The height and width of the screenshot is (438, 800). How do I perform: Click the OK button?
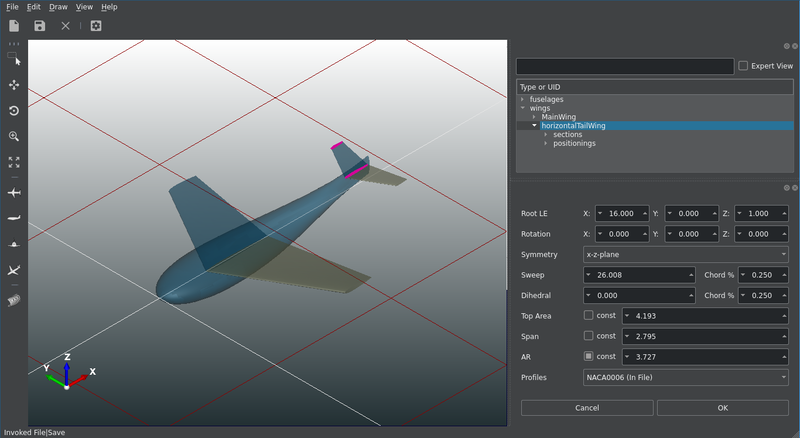[x=723, y=408]
